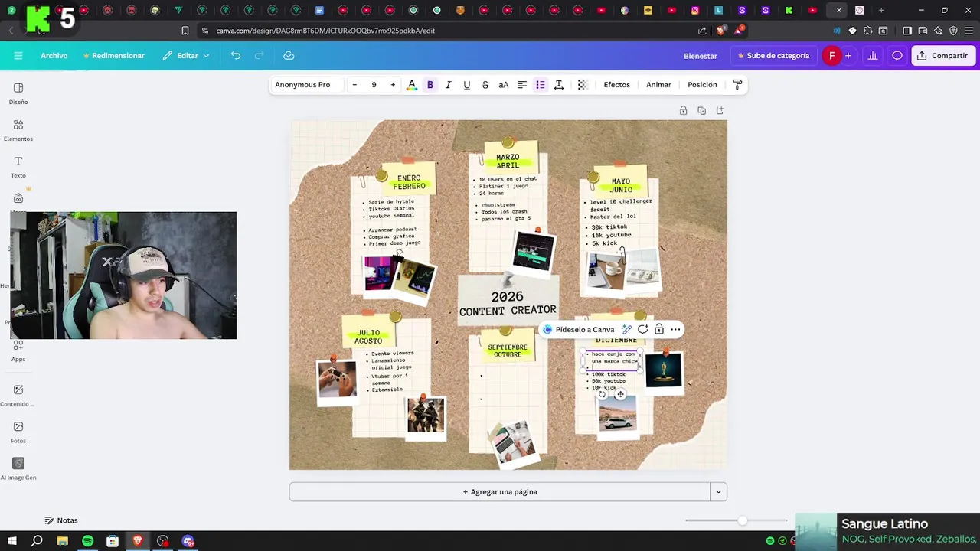
Task: Open the Animar panel
Action: click(658, 85)
